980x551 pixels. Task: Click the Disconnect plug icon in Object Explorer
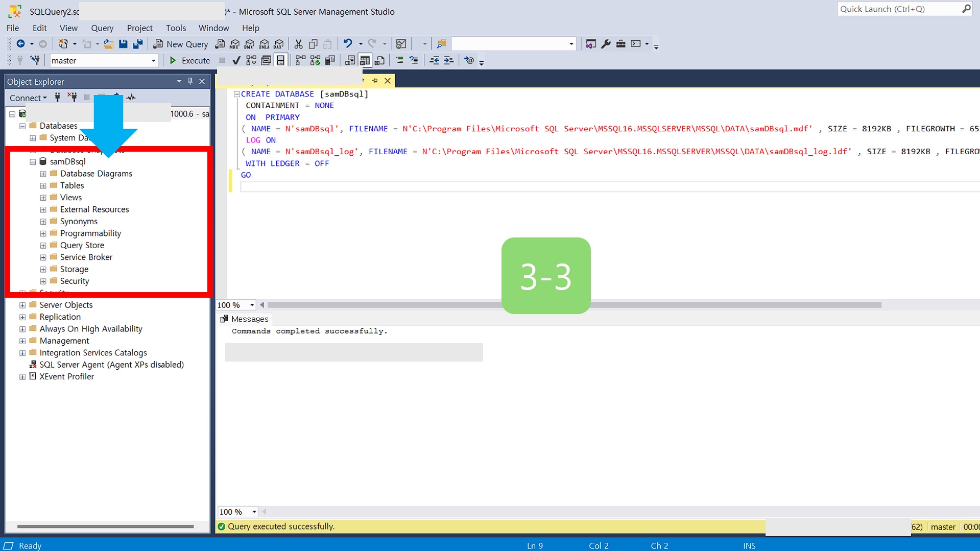[73, 97]
